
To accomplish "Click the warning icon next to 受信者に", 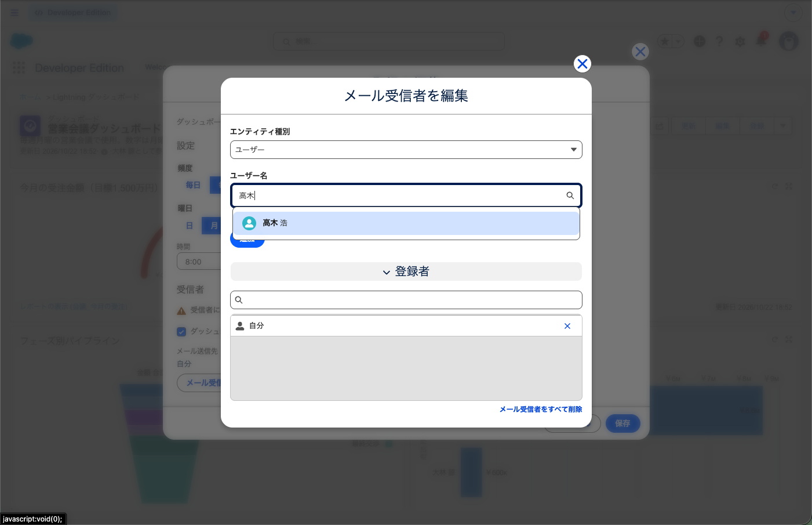I will point(181,310).
